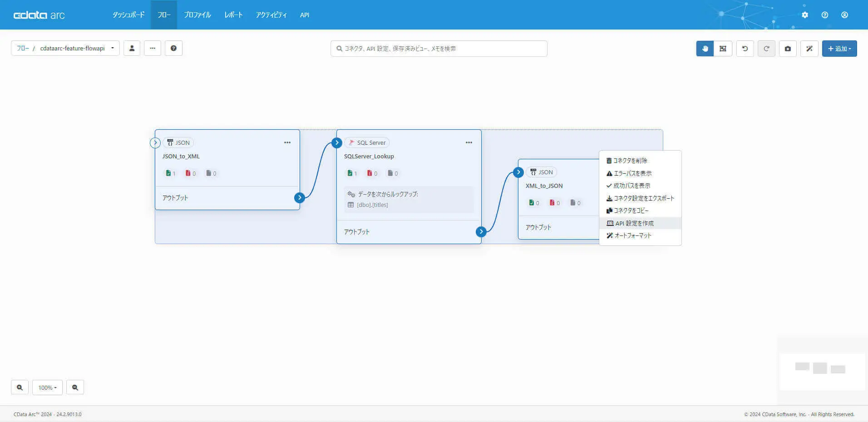
Task: Open the help icon in the blue header
Action: tap(825, 15)
